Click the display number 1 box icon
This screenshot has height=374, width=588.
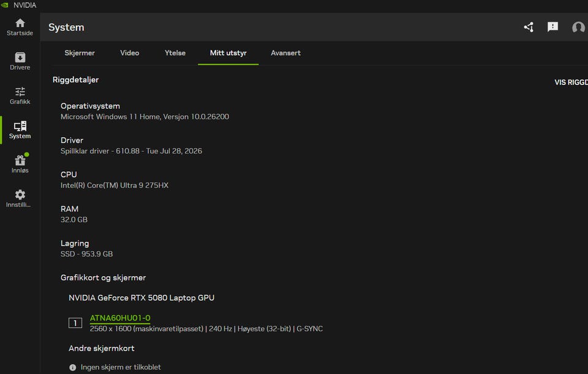[75, 323]
